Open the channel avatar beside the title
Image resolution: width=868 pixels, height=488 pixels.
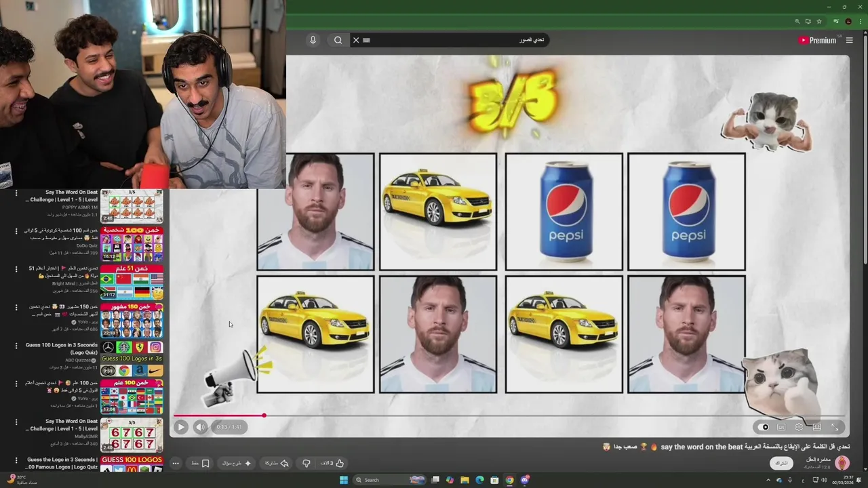coord(842,463)
